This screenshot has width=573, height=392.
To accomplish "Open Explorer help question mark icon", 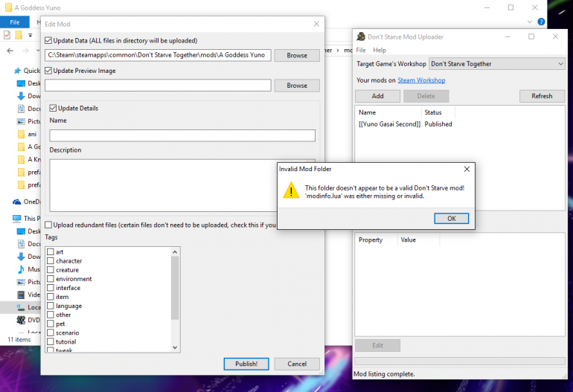I will (x=541, y=22).
